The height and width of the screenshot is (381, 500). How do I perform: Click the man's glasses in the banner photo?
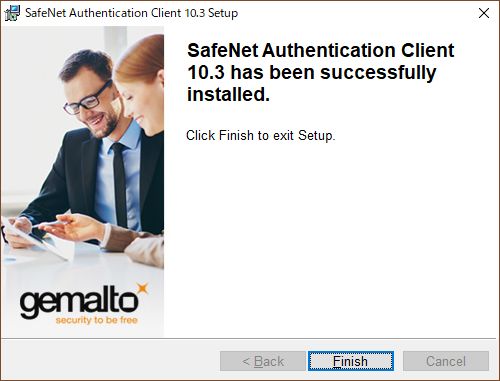pos(87,99)
